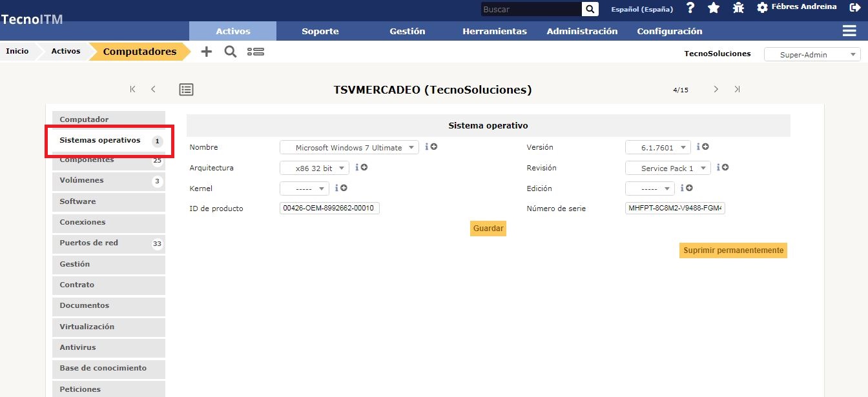Add new operating system name plus icon
The image size is (868, 397).
[x=434, y=147]
